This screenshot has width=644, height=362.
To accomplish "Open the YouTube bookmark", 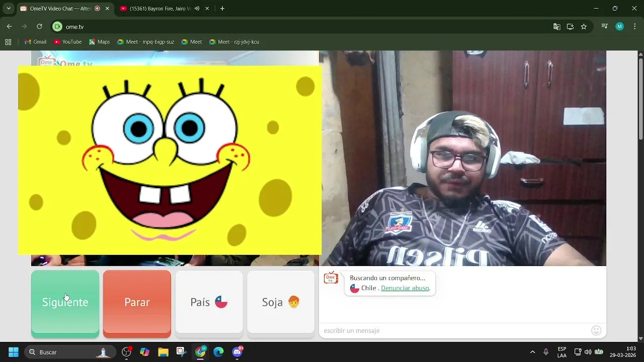I will pyautogui.click(x=67, y=42).
